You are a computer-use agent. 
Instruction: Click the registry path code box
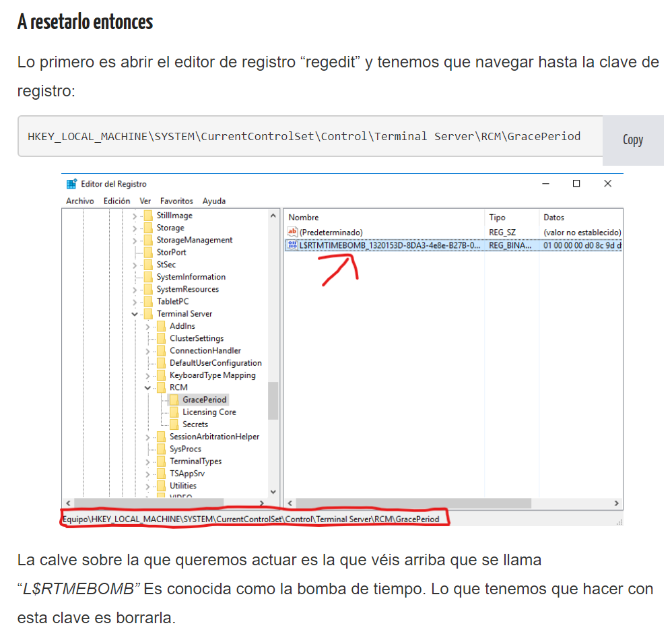pyautogui.click(x=310, y=136)
